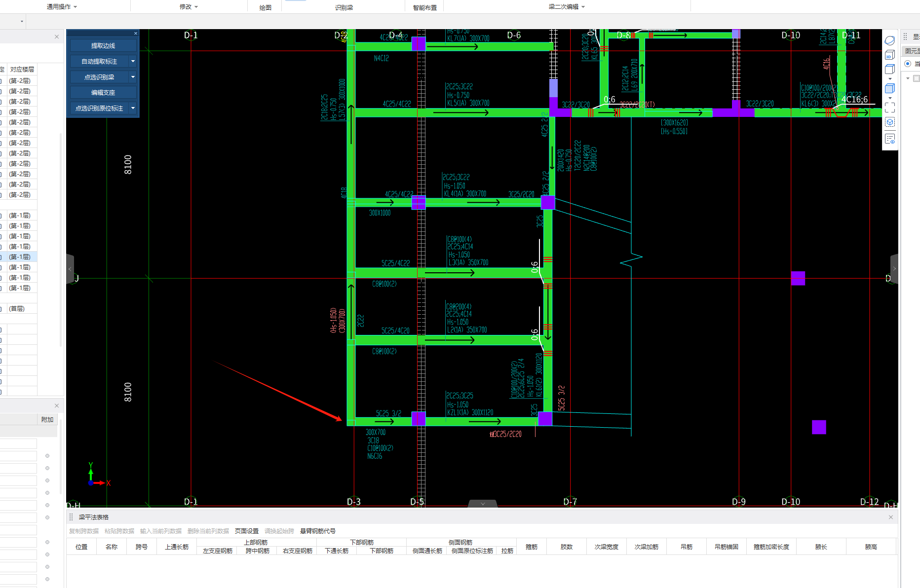Grab the right display panel drag handle
Image resolution: width=920 pixels, height=588 pixels.
point(905,37)
